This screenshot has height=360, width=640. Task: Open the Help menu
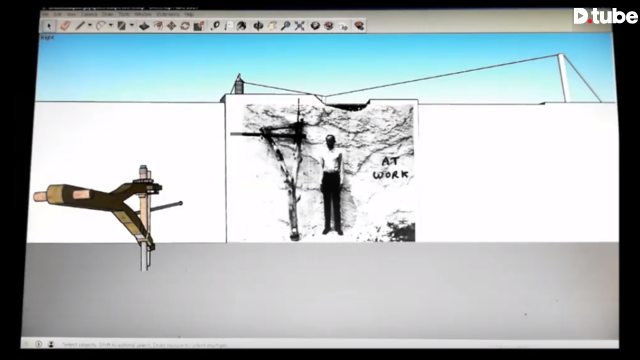pyautogui.click(x=189, y=14)
